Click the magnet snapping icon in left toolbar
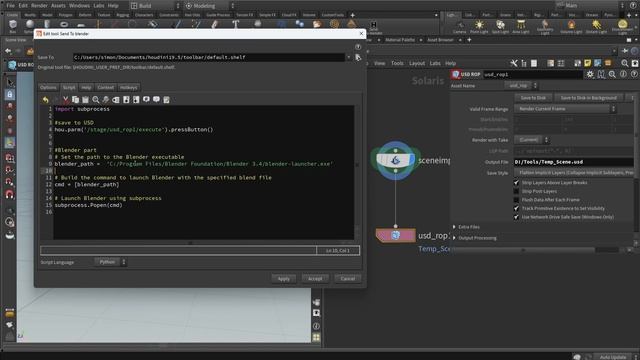The width and height of the screenshot is (640, 360). coord(9,194)
